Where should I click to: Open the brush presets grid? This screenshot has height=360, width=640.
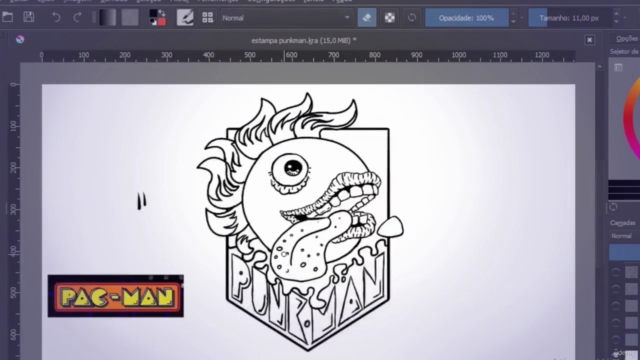207,18
